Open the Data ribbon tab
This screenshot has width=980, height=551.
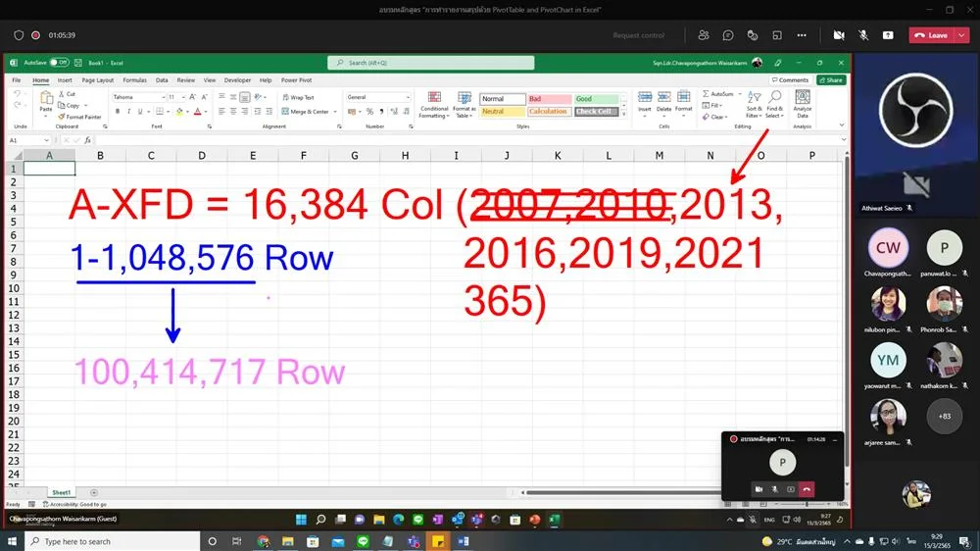(162, 80)
